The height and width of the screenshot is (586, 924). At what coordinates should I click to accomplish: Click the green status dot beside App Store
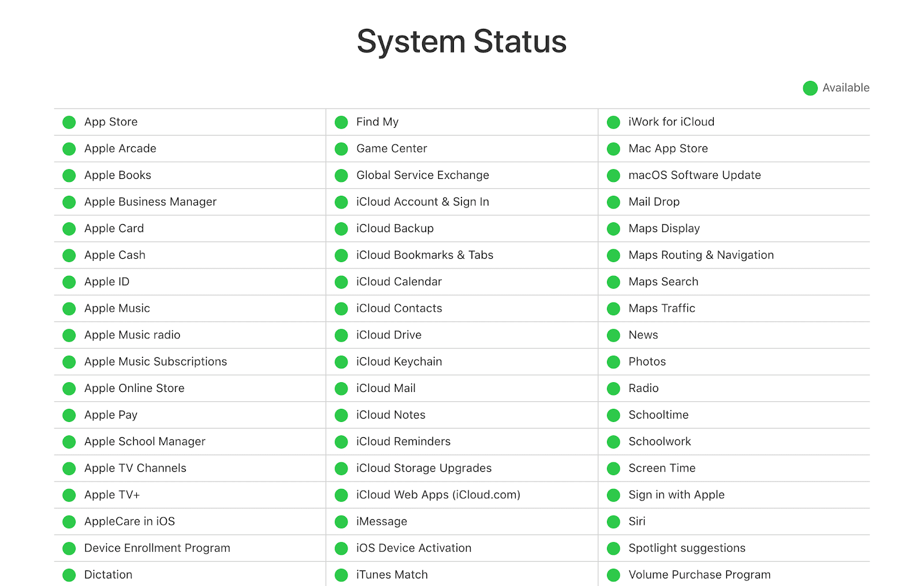69,122
